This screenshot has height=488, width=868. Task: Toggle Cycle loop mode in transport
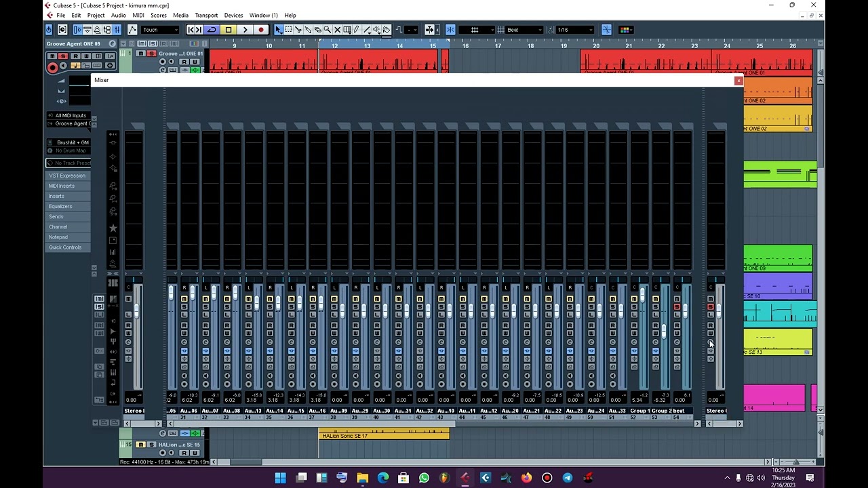coord(213,30)
